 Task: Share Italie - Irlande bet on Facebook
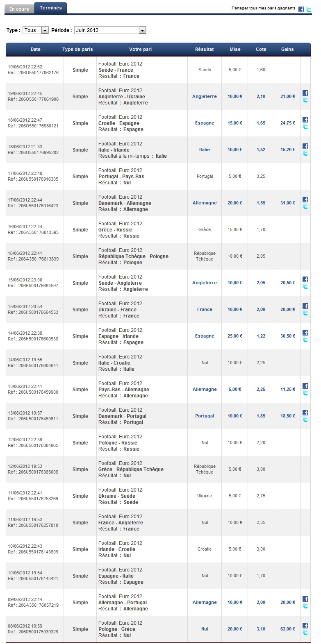pos(305,146)
